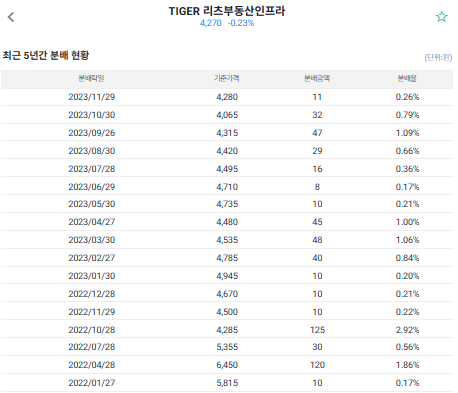Select the 2023/10/30 date cell
The width and height of the screenshot is (458, 393).
click(92, 115)
